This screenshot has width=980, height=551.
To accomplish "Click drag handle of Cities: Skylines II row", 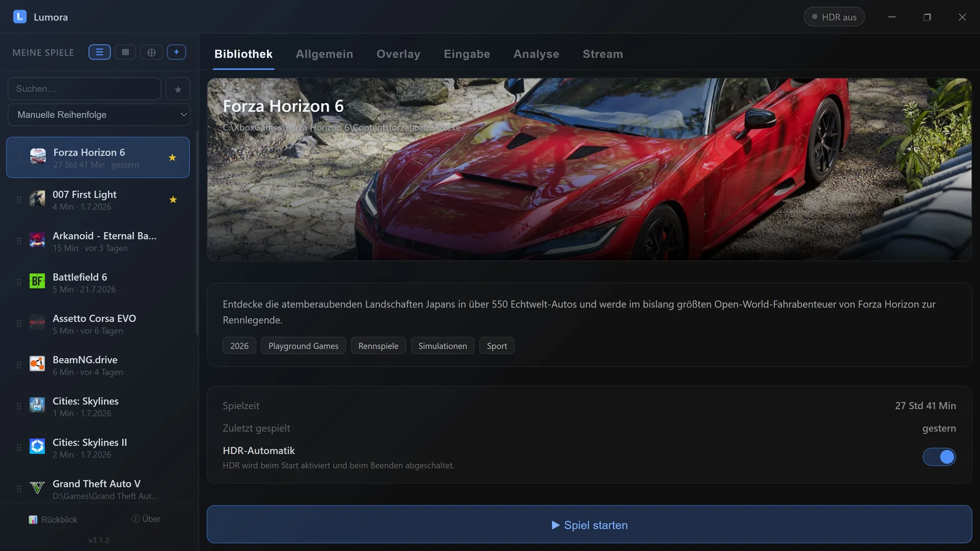I will pos(19,447).
